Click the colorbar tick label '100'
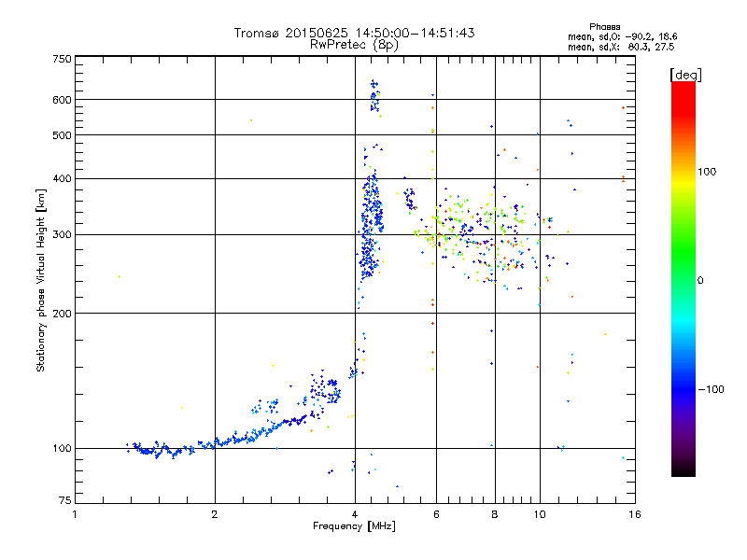This screenshot has width=747, height=560. 707,172
